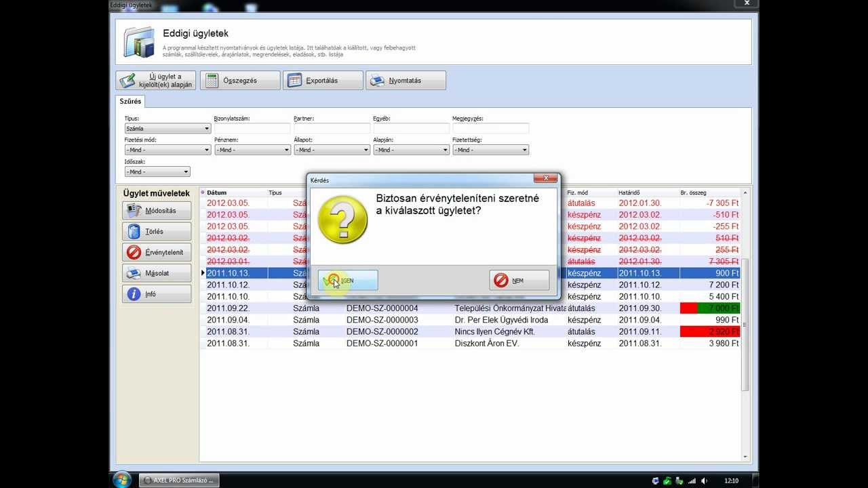Click the green amount cell 7 000 Ft
The height and width of the screenshot is (488, 868).
pos(710,308)
